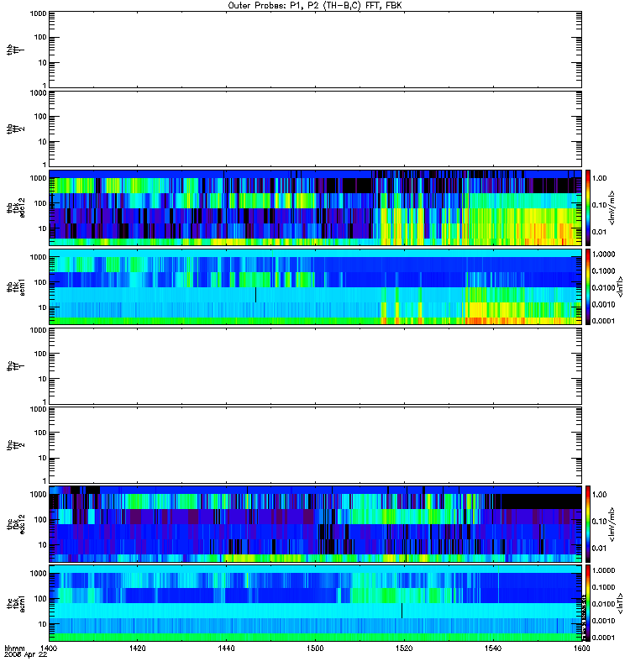Click the 'thc fbk scm1' y-axis title
The width and height of the screenshot is (630, 672).
16,603
